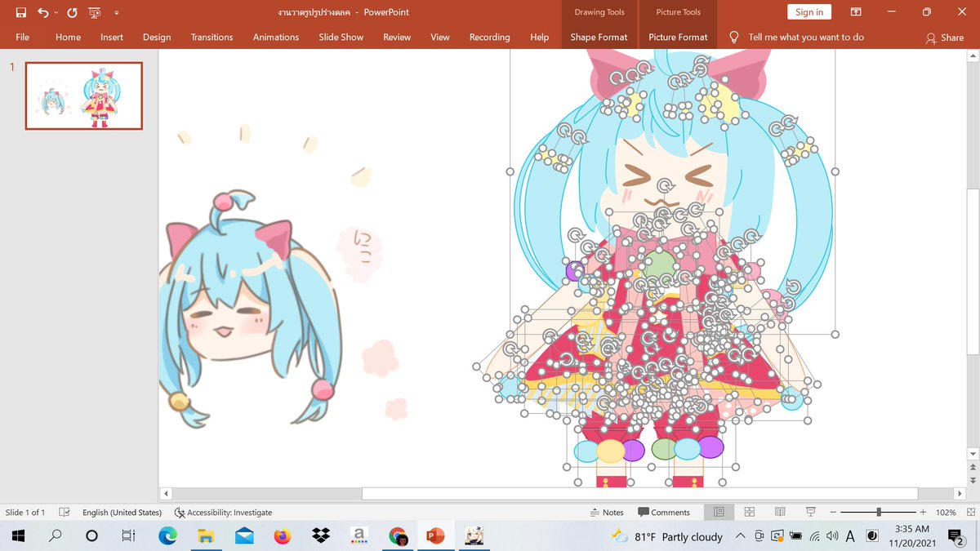Open File Explorer from the taskbar

tap(206, 536)
